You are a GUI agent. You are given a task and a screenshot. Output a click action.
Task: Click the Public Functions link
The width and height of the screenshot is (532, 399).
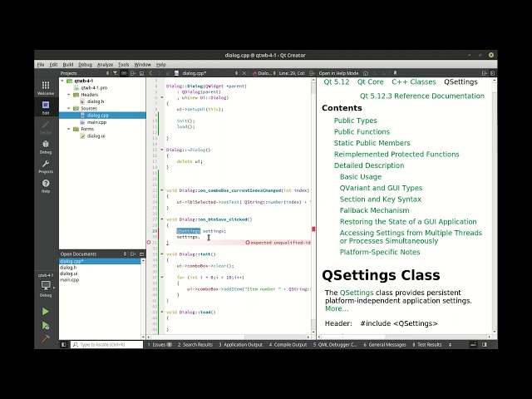tap(362, 131)
